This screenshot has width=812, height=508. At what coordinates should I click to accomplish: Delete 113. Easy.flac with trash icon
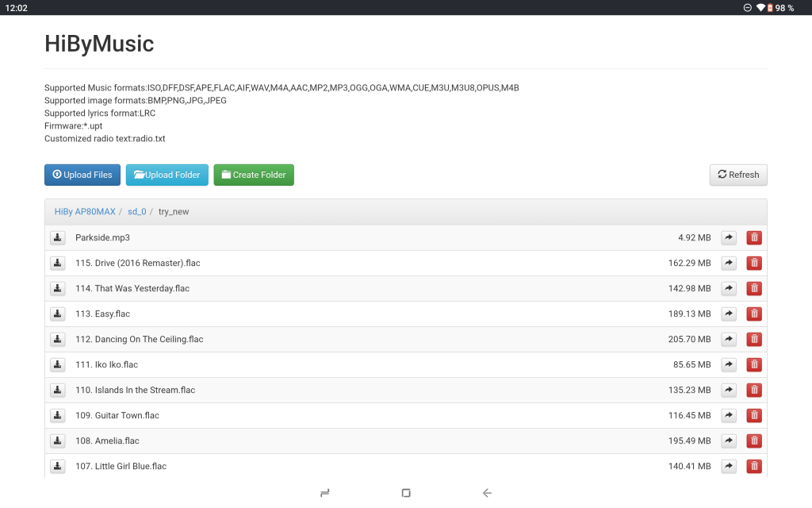pyautogui.click(x=754, y=314)
